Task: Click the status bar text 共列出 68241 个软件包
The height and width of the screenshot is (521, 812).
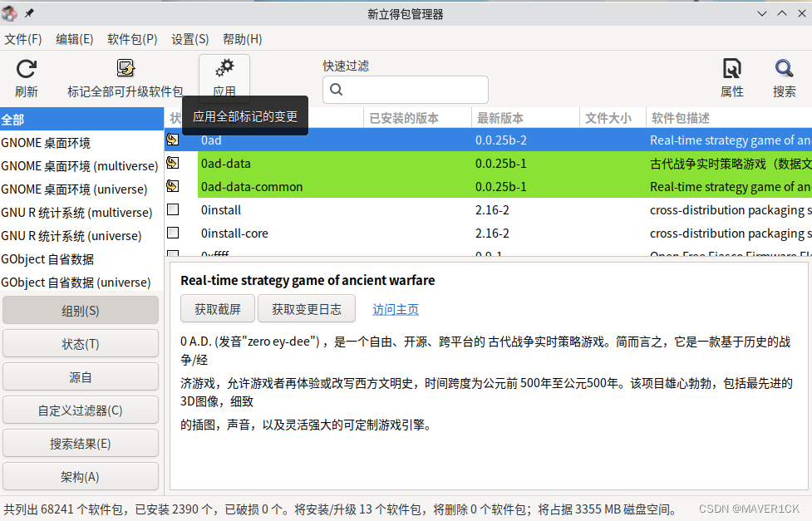Action: pos(64,509)
